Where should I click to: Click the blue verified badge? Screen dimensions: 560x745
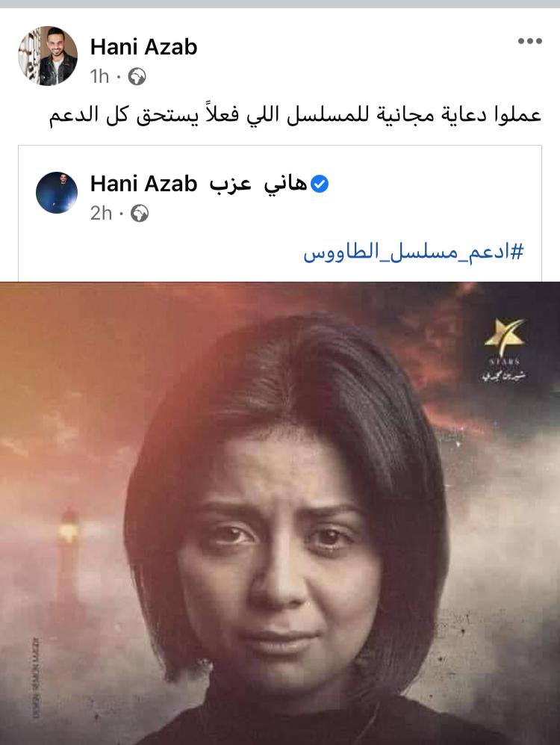click(x=320, y=184)
